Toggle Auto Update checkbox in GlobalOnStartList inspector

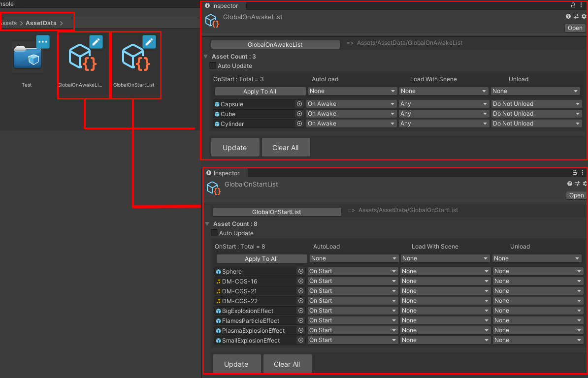[214, 233]
